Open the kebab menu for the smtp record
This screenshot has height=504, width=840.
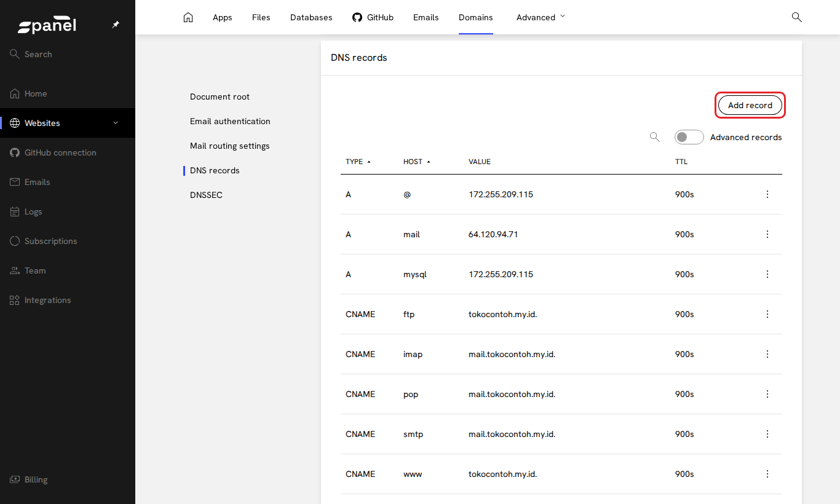767,434
